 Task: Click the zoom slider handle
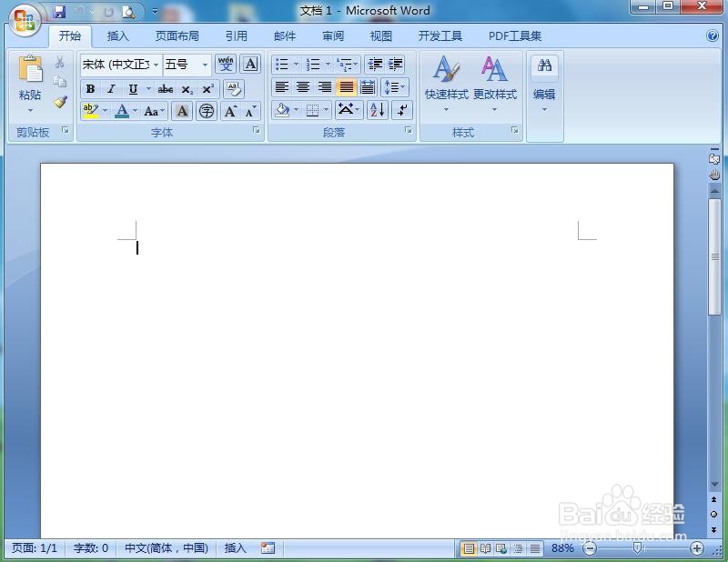coord(638,548)
